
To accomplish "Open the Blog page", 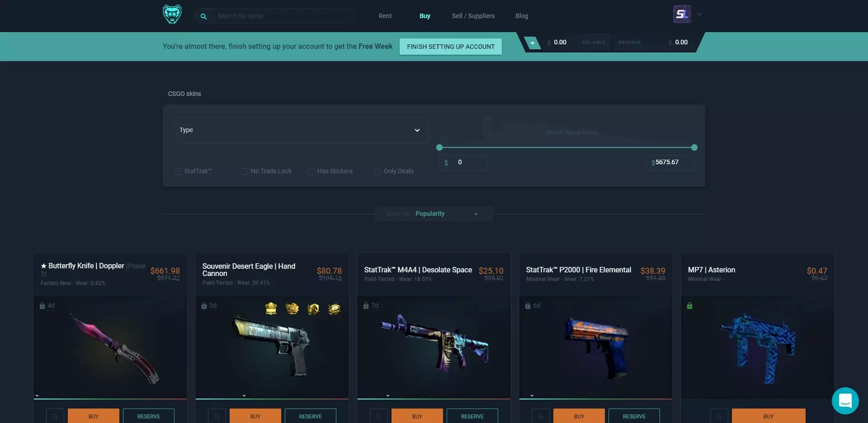I will click(522, 16).
